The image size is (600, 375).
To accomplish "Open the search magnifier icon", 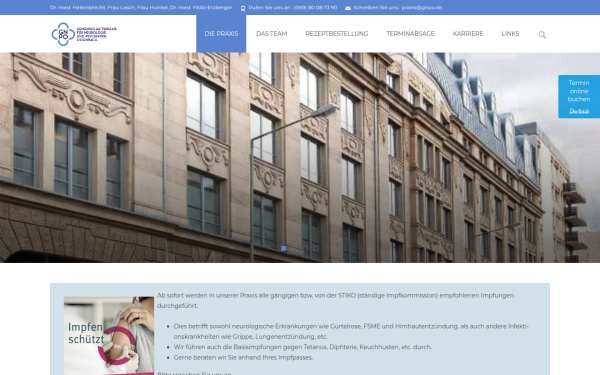I will pos(542,35).
